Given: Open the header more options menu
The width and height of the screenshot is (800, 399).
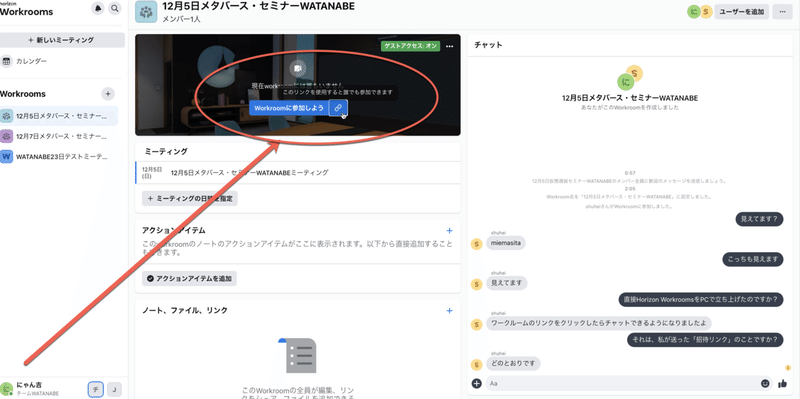Looking at the screenshot, I should click(782, 12).
